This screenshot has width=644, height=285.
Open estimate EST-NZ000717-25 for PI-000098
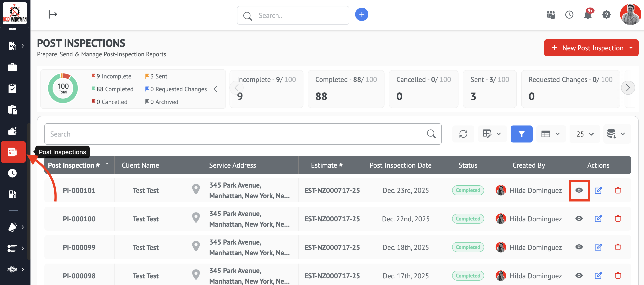pos(332,276)
